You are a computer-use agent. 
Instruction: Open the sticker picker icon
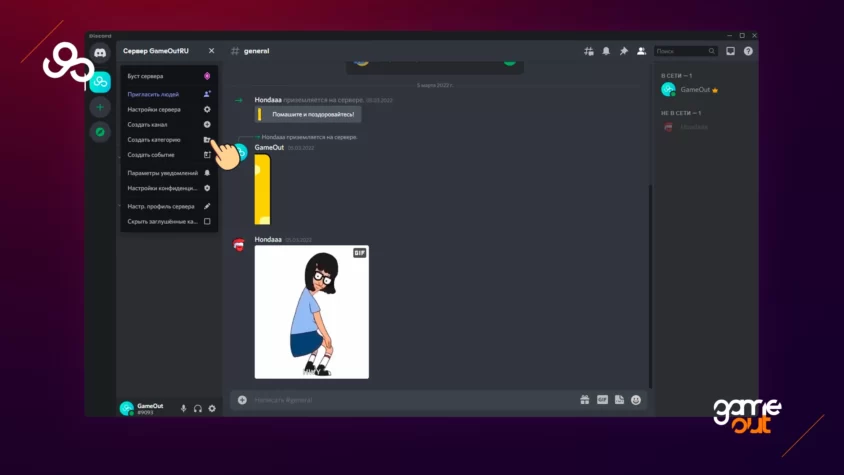[x=619, y=400]
